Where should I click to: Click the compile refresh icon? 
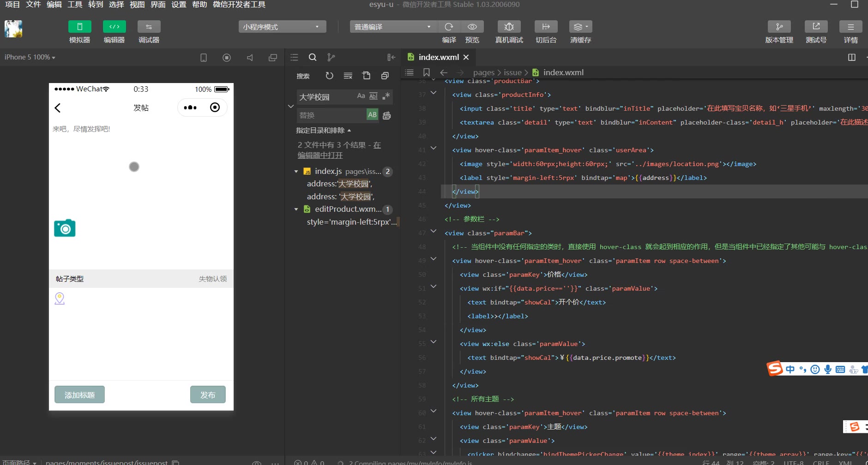tap(449, 27)
